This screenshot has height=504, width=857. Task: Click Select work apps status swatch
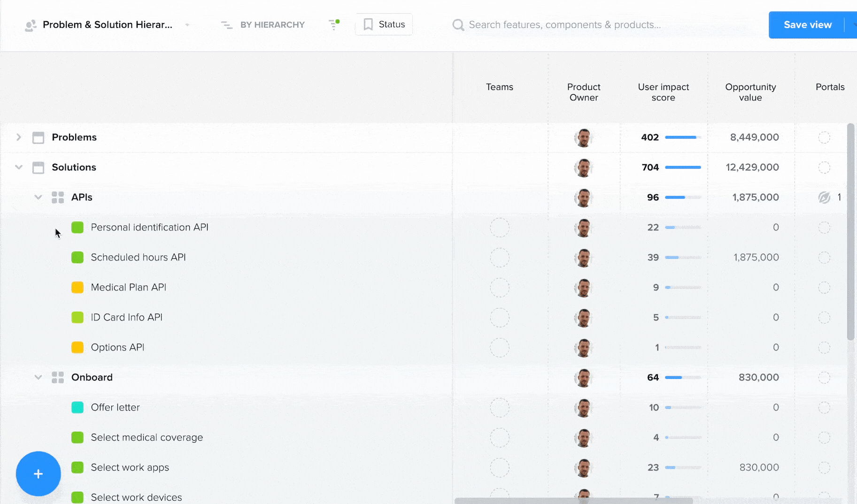(77, 468)
